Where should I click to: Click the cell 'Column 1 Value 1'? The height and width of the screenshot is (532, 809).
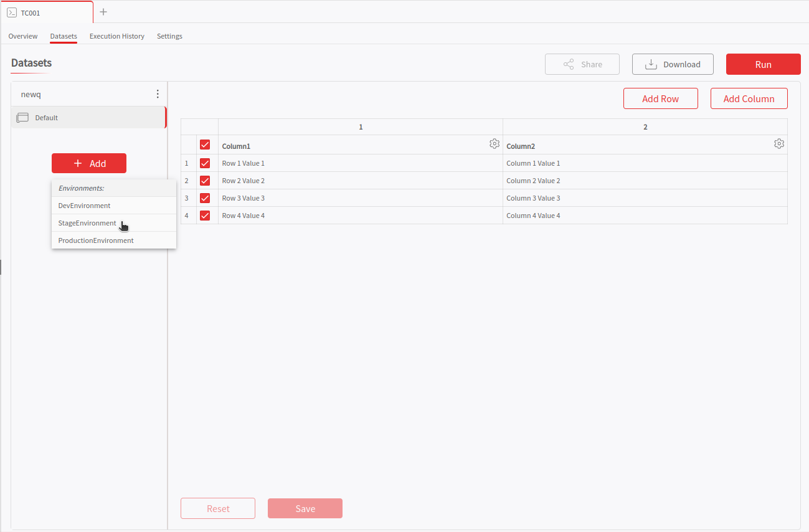tap(645, 163)
